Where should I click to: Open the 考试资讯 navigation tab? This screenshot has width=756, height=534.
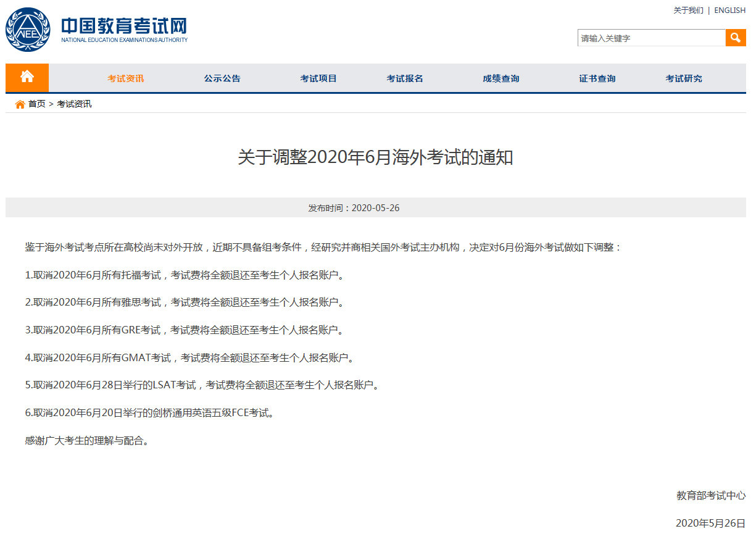126,78
